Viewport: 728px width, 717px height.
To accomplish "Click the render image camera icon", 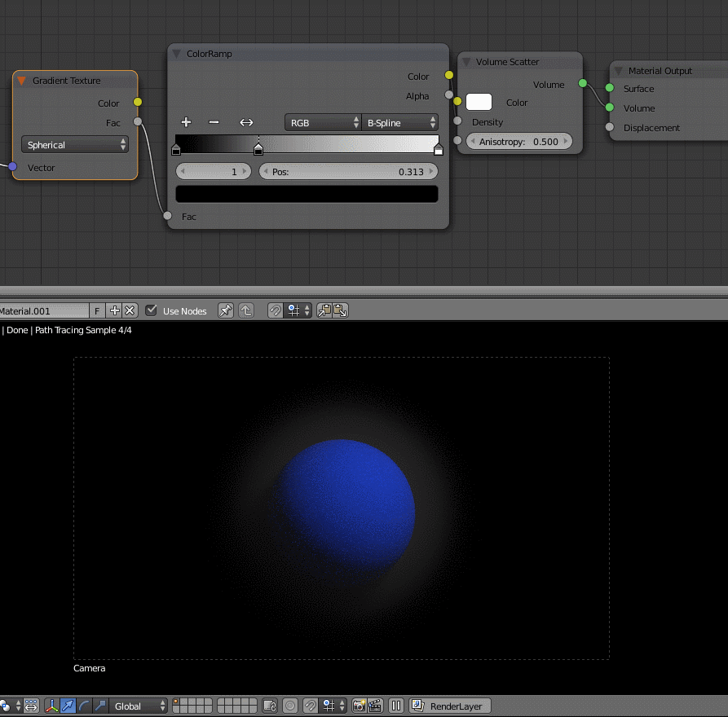I will click(x=360, y=706).
